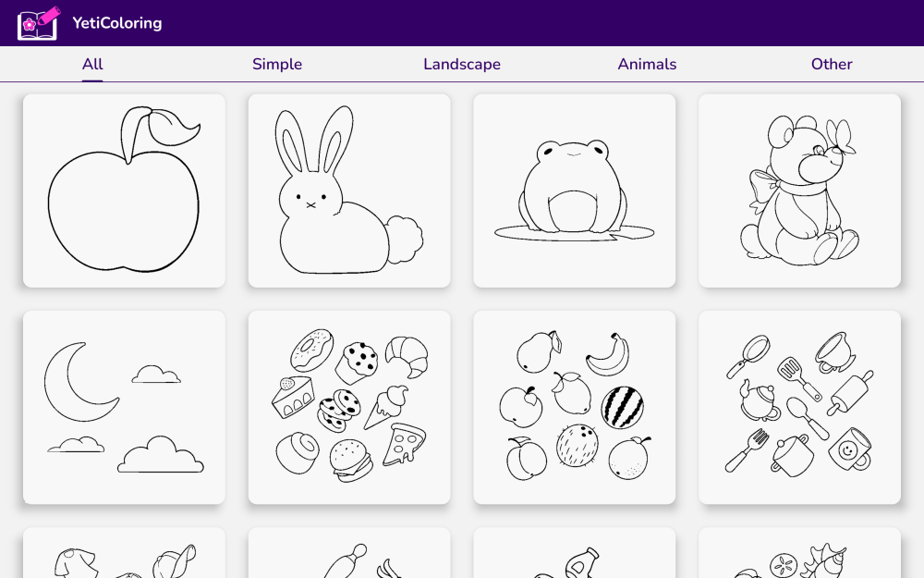Open the desserts and fast food page
The width and height of the screenshot is (924, 578).
(x=349, y=408)
